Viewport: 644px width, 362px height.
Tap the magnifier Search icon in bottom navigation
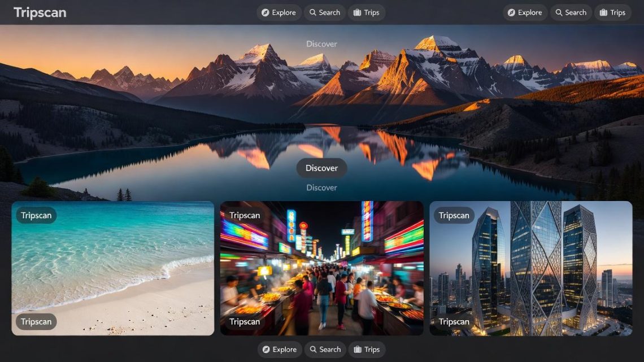click(314, 350)
